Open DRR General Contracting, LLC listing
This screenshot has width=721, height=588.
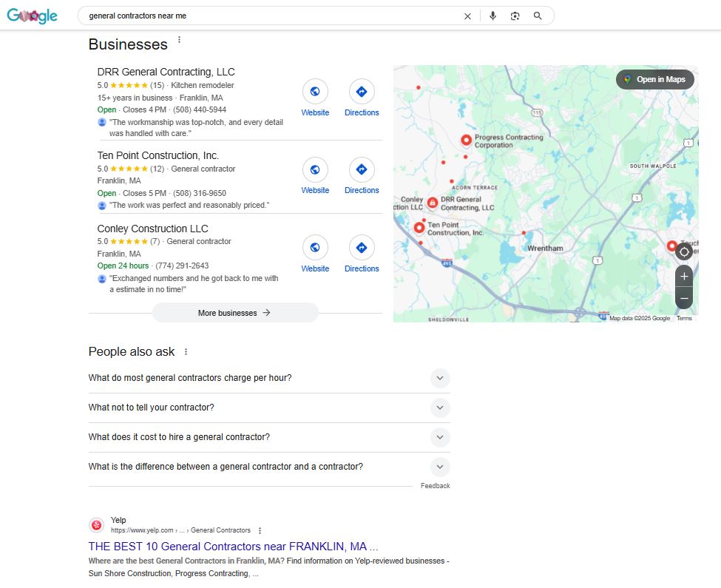click(x=166, y=72)
